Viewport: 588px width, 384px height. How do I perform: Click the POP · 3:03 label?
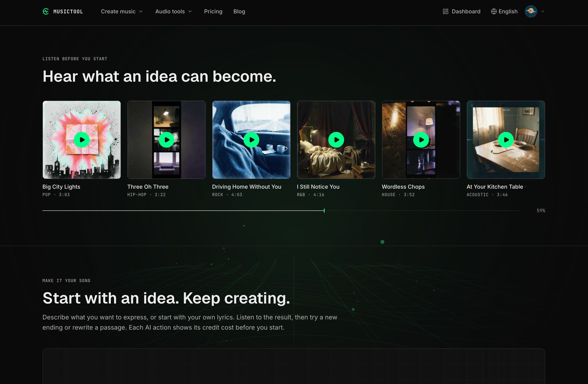click(56, 195)
